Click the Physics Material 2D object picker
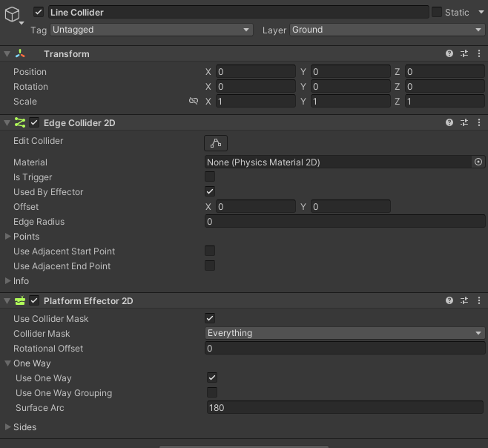 [478, 162]
